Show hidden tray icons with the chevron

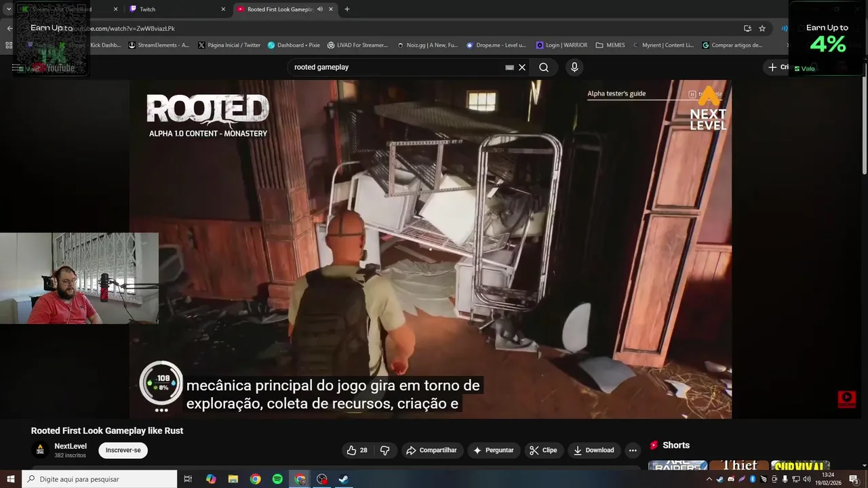pyautogui.click(x=709, y=479)
